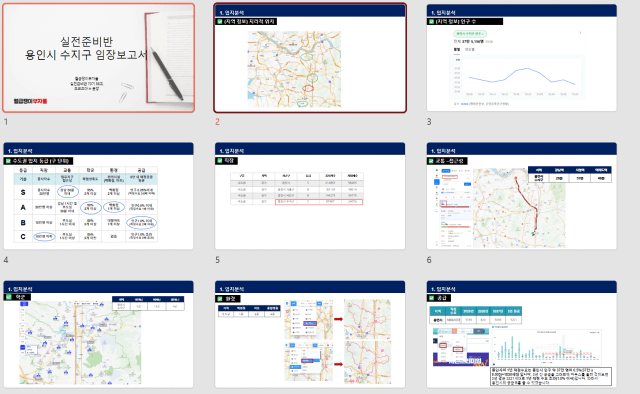
Task: Open the population line chart slide thumbnail
Action: [x=522, y=58]
